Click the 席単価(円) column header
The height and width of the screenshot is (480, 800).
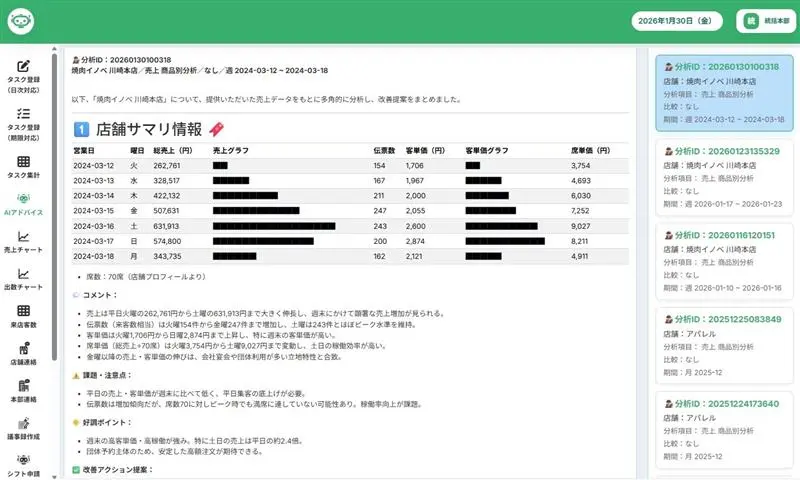tap(591, 150)
